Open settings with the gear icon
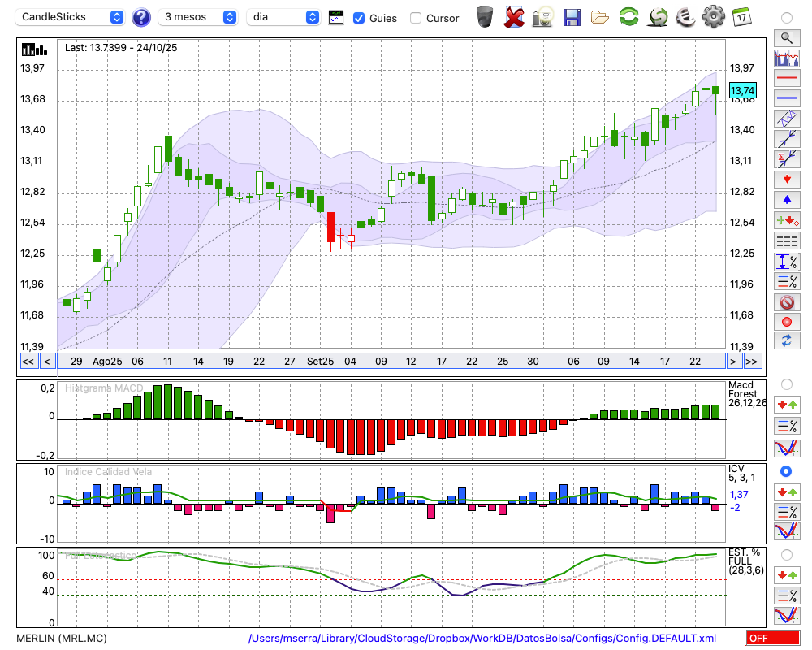The width and height of the screenshot is (812, 650). pyautogui.click(x=713, y=16)
